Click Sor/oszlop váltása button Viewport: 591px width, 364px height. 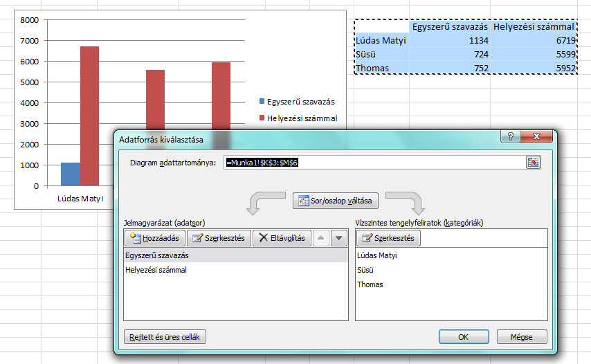point(336,201)
